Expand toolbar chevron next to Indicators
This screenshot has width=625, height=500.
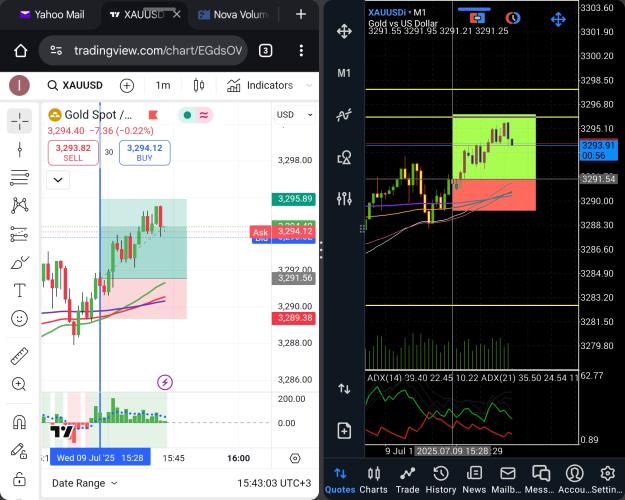309,85
